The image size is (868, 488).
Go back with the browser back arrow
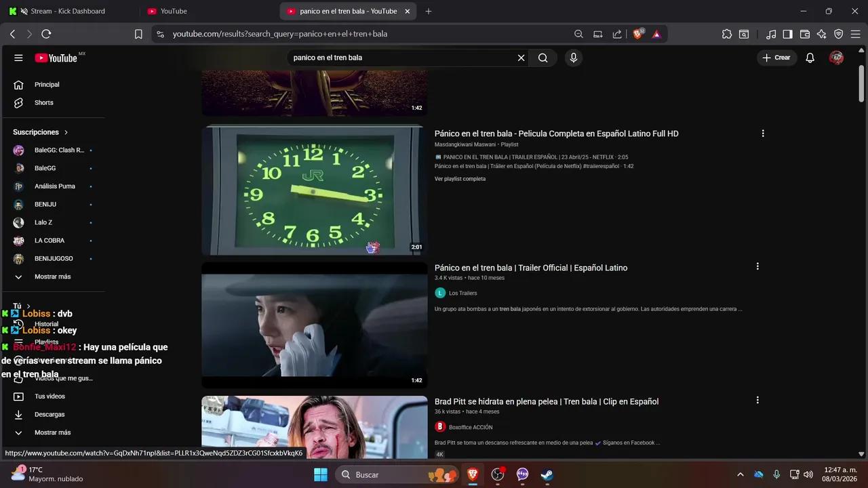click(12, 34)
